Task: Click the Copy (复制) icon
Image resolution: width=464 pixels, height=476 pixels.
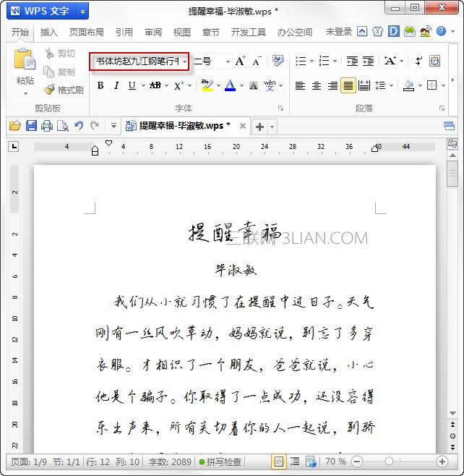Action: (49, 72)
